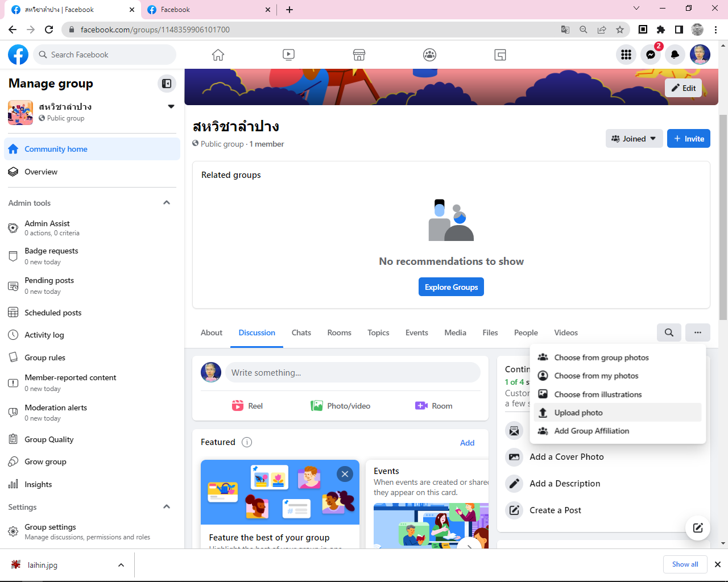
Task: Click Create a Post
Action: click(x=555, y=510)
